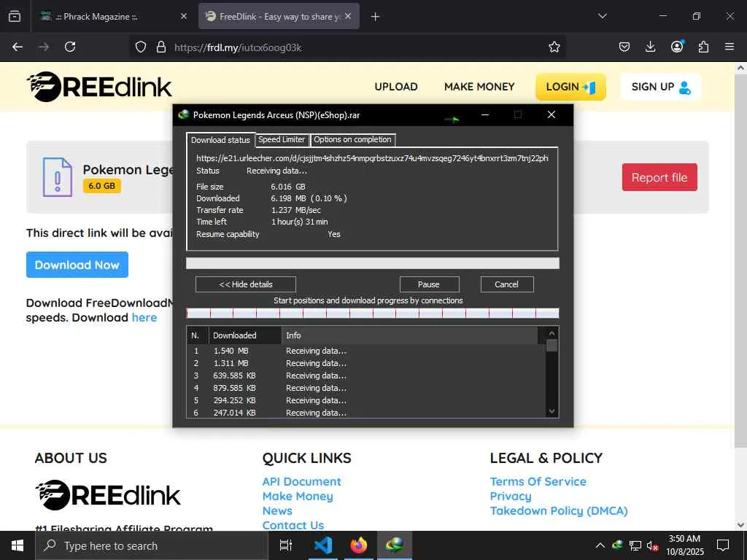Click the file document icon

coord(58,177)
